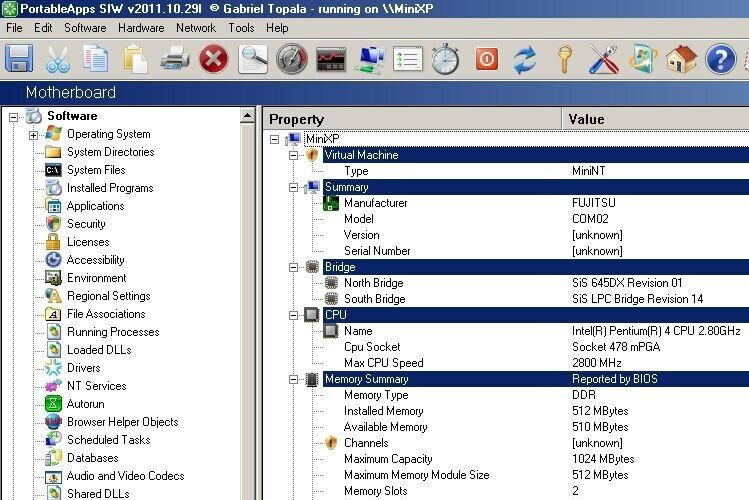749x500 pixels.
Task: Open the Software menu
Action: pyautogui.click(x=85, y=28)
